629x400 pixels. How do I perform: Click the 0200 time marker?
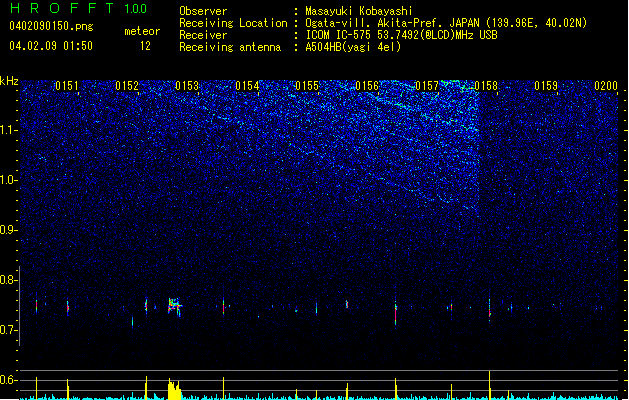606,86
